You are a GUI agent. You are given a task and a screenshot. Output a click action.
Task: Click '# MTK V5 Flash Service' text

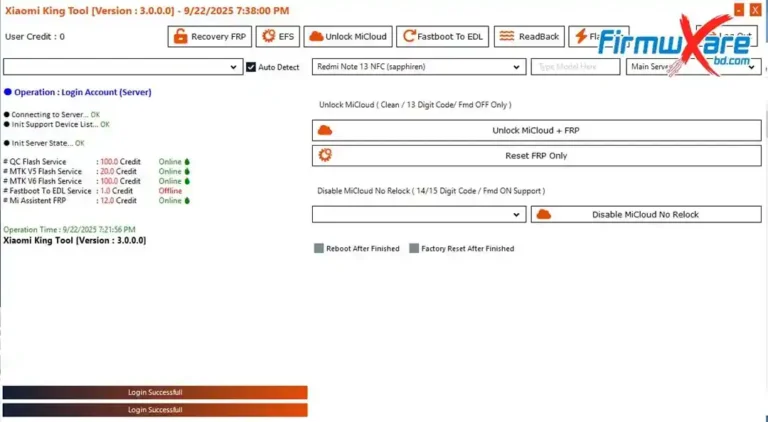(42, 171)
